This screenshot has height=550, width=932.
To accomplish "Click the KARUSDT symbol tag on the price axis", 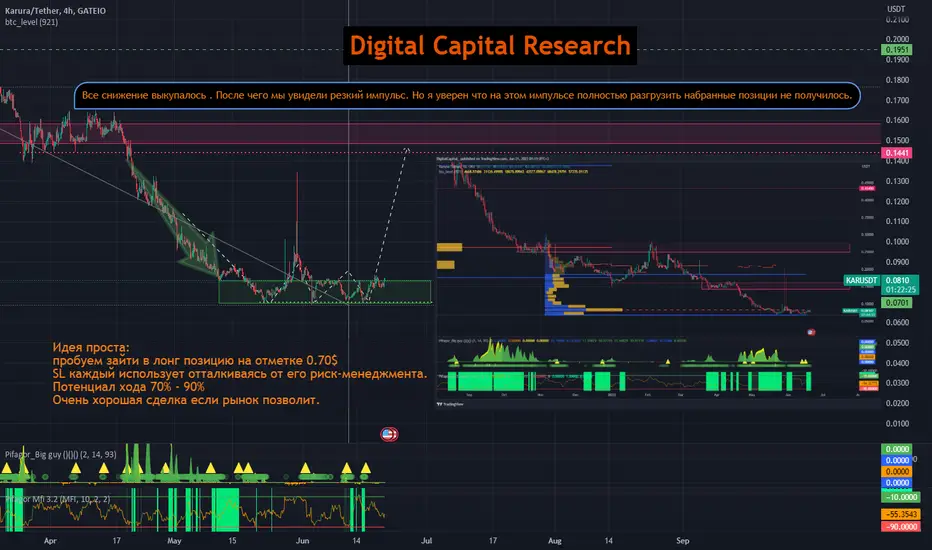I will (861, 280).
